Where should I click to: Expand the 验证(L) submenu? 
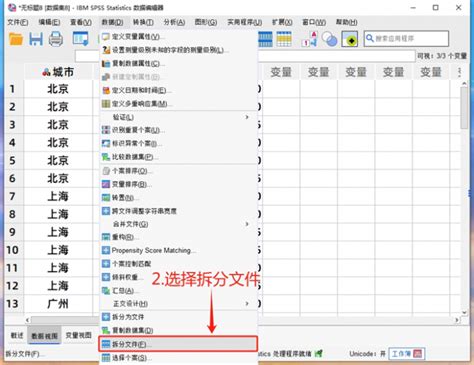[179, 117]
